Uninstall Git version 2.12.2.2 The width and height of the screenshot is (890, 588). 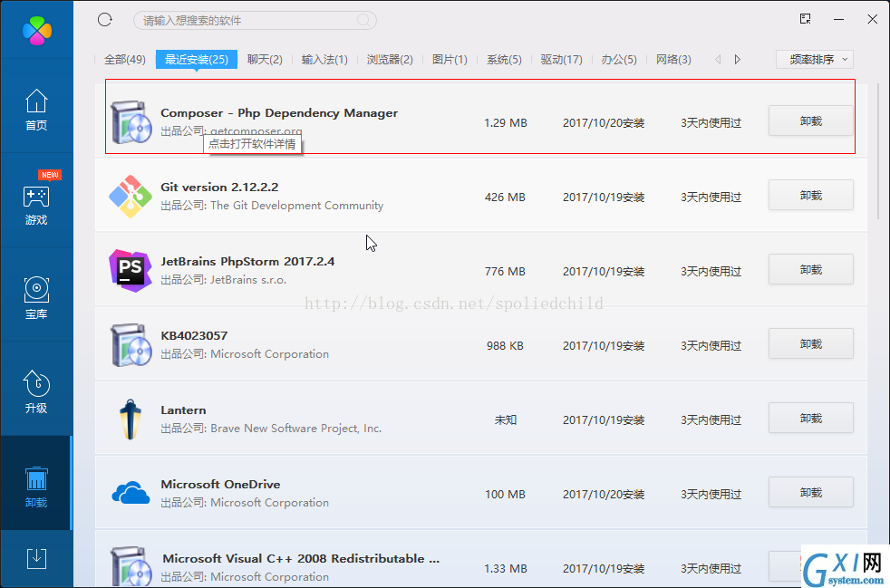[x=810, y=195]
